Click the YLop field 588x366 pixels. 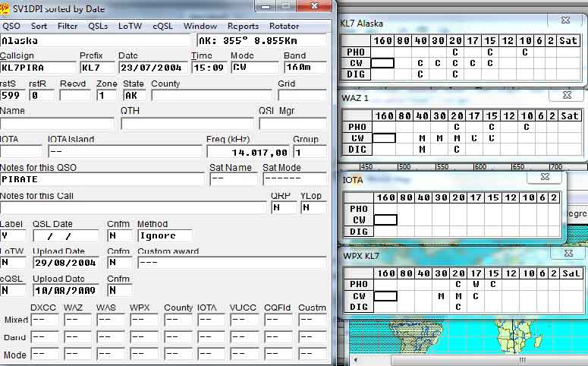click(313, 207)
